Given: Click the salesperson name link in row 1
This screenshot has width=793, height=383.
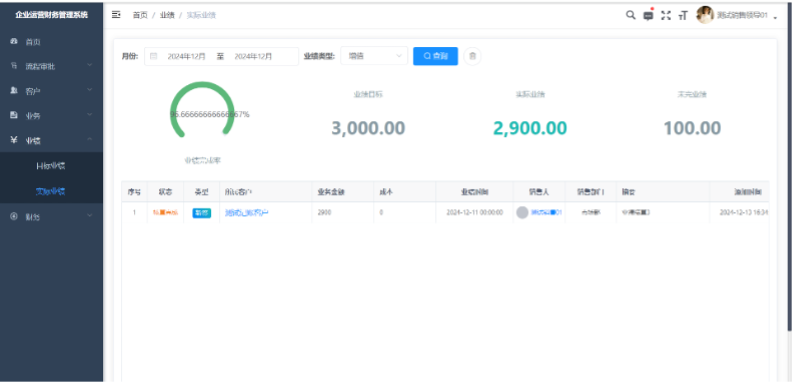Looking at the screenshot, I should coord(547,212).
